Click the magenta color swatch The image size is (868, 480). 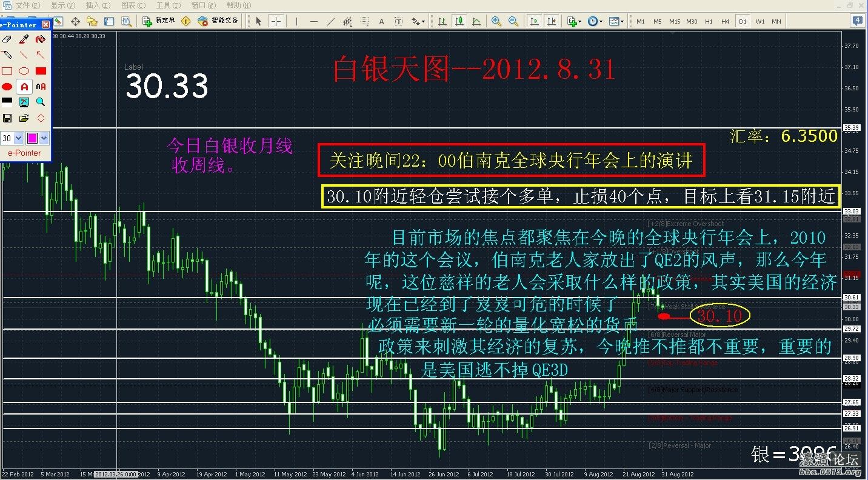point(33,138)
